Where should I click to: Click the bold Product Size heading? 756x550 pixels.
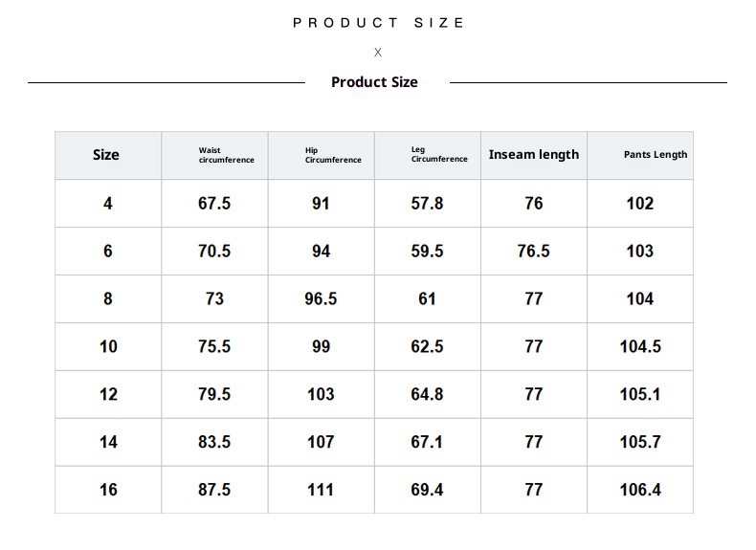tap(374, 82)
